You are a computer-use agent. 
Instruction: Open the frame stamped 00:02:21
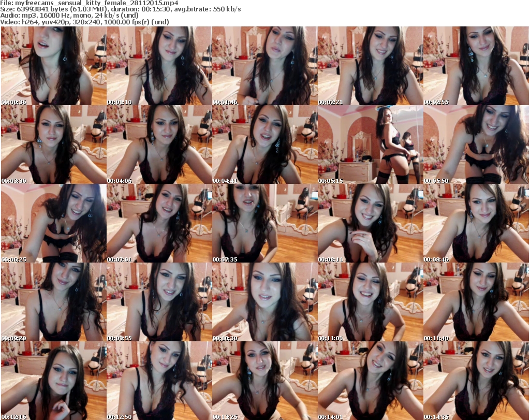370,66
